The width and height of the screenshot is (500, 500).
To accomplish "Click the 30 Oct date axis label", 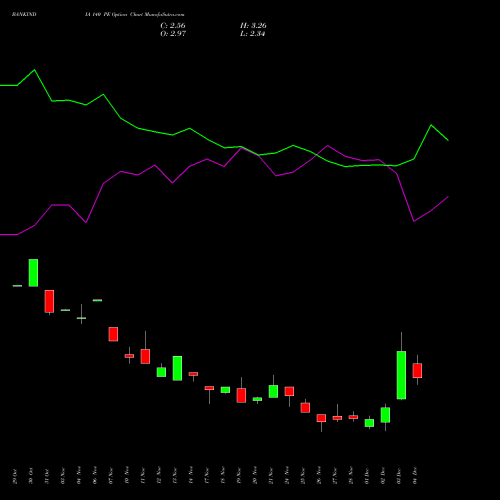I will pos(31,476).
